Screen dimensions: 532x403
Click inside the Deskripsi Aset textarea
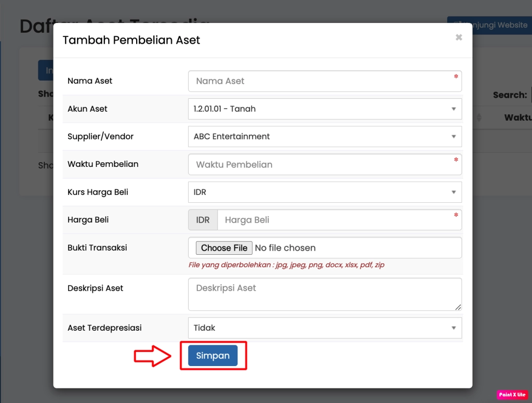[x=324, y=294]
